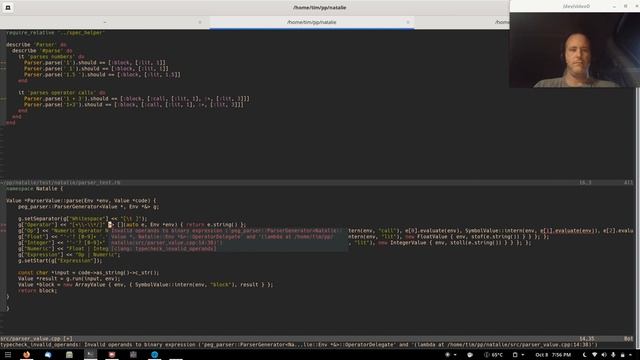Open the blue globe taskbar icon
Image resolution: width=640 pixels, height=360 pixels.
tap(154, 355)
